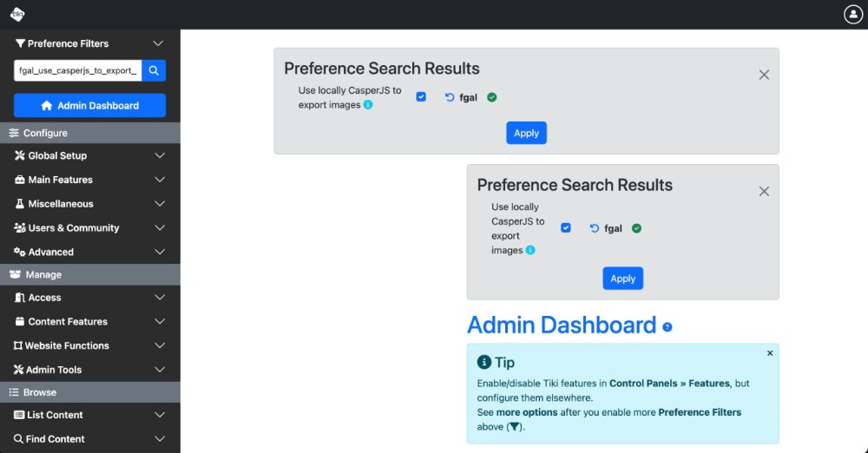Viewport: 868px width, 453px height.
Task: Expand the Users & Community section
Action: pyautogui.click(x=90, y=227)
